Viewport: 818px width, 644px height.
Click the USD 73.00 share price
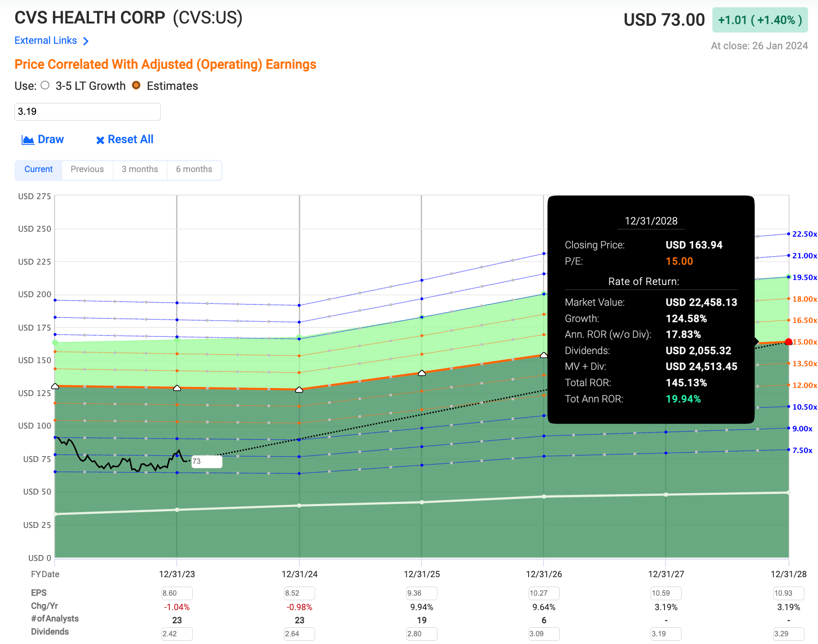[x=664, y=20]
